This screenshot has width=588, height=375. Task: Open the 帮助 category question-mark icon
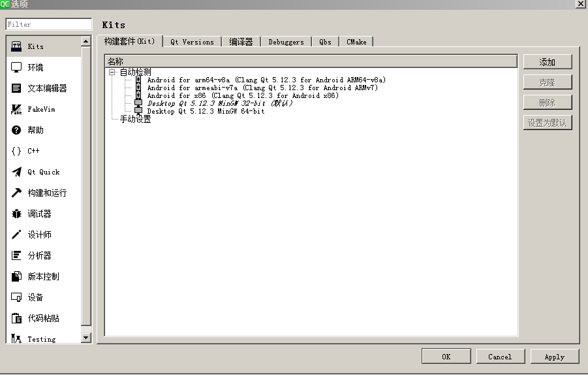(x=16, y=130)
